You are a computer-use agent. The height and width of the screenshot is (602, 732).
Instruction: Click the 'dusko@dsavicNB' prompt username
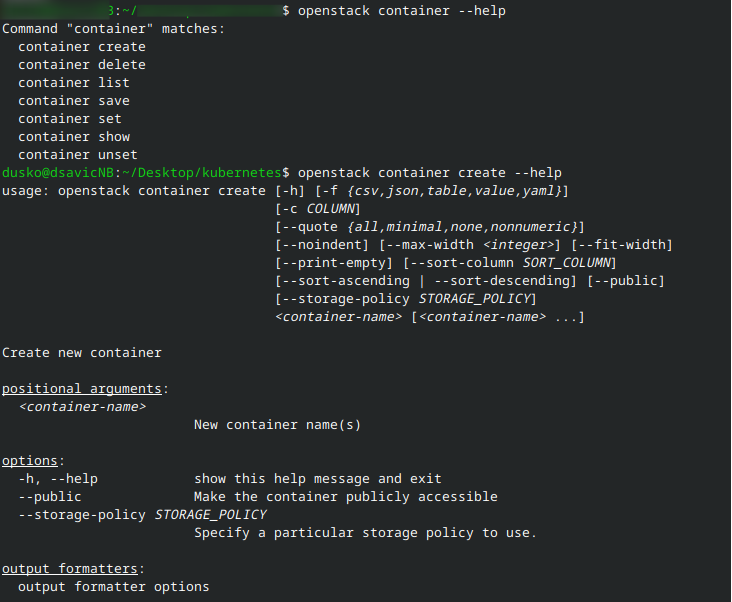tap(57, 173)
